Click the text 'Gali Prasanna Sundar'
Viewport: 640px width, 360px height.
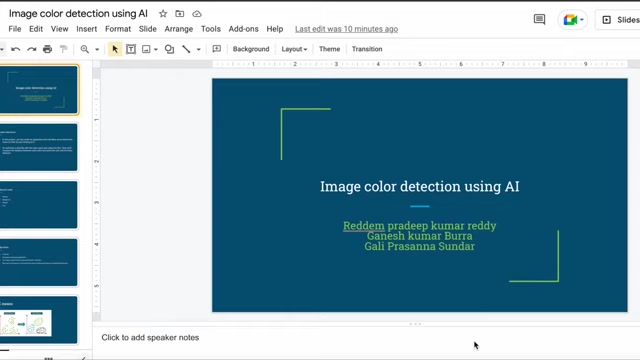point(420,247)
